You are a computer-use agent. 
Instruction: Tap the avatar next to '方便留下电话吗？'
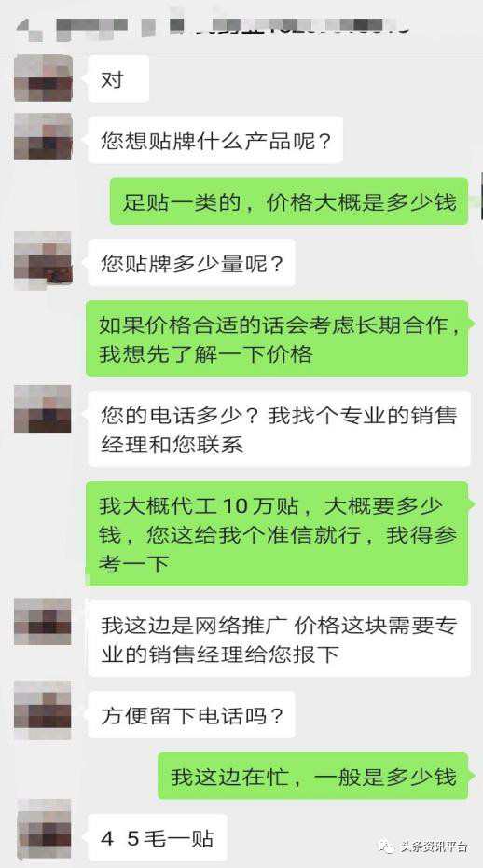[x=43, y=710]
